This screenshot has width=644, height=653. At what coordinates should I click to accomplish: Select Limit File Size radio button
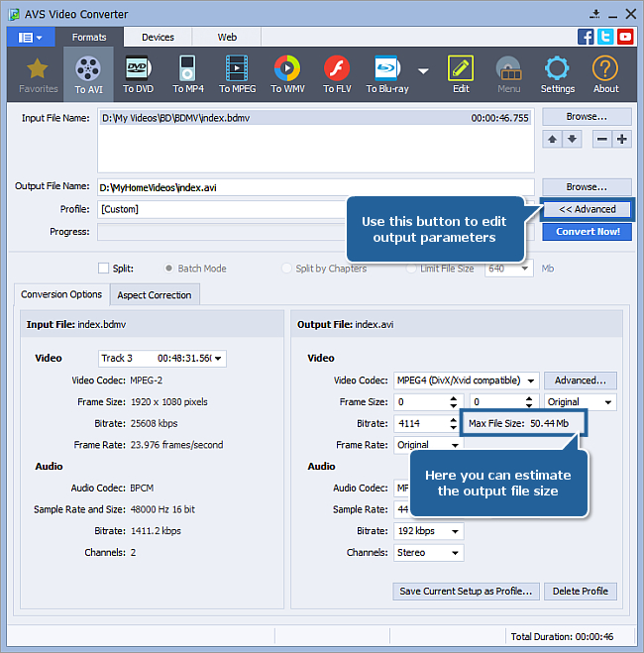click(411, 269)
